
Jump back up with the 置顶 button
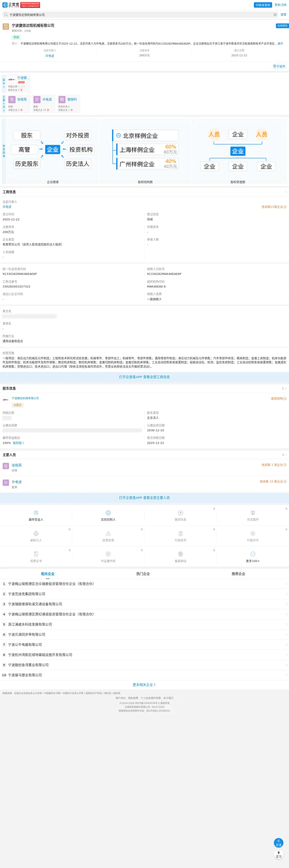point(279,855)
